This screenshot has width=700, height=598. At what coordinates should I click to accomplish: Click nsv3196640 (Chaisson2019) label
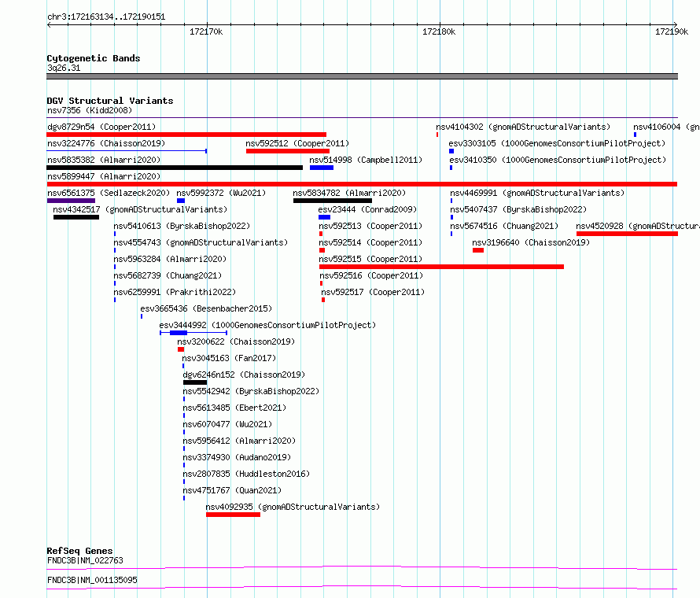point(531,242)
